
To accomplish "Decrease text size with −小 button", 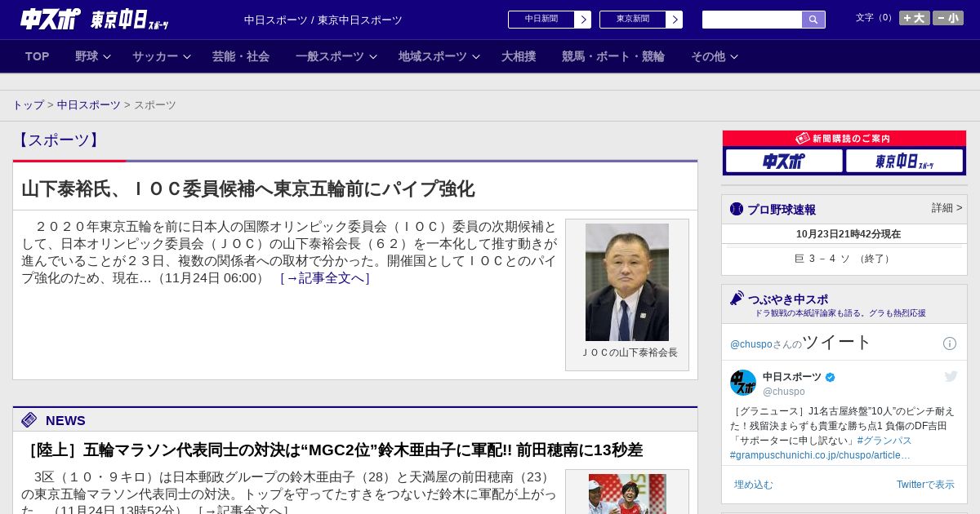I will pyautogui.click(x=948, y=18).
